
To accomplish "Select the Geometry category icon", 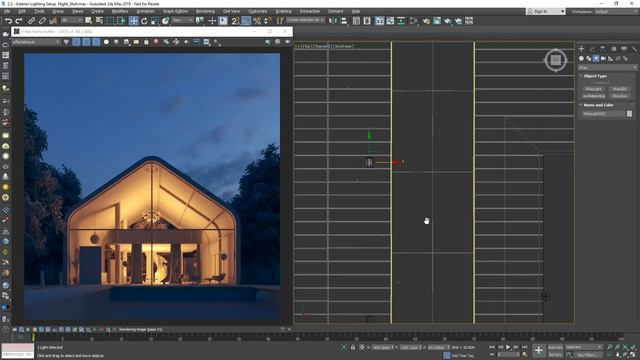I will tap(581, 59).
